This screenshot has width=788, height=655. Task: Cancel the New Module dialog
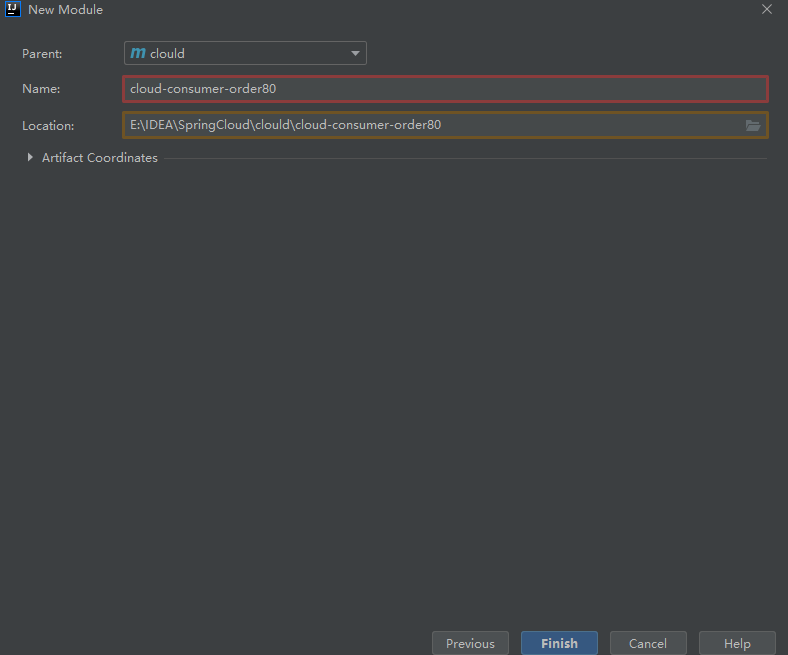point(648,643)
